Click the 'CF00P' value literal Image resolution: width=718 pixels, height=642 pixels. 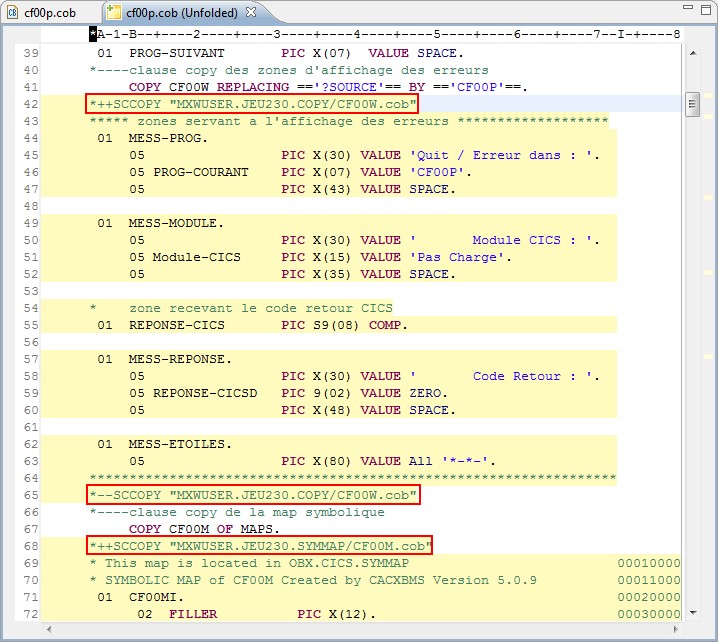click(437, 172)
